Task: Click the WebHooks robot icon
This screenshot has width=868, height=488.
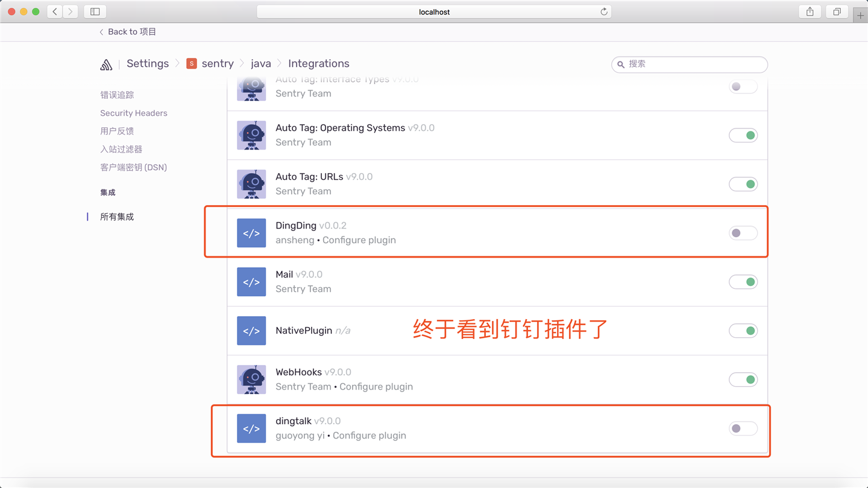Action: (x=251, y=379)
